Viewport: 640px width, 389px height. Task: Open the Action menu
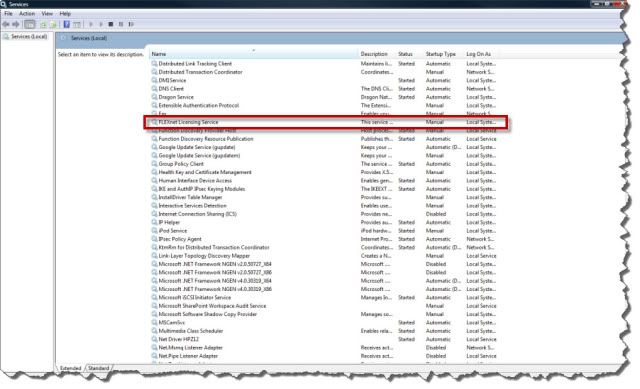(x=27, y=13)
